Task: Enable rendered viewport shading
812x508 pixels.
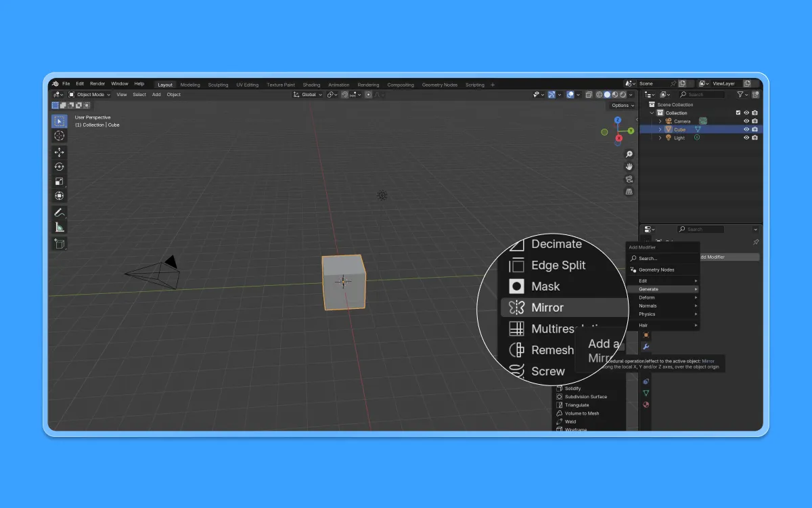Action: point(623,95)
